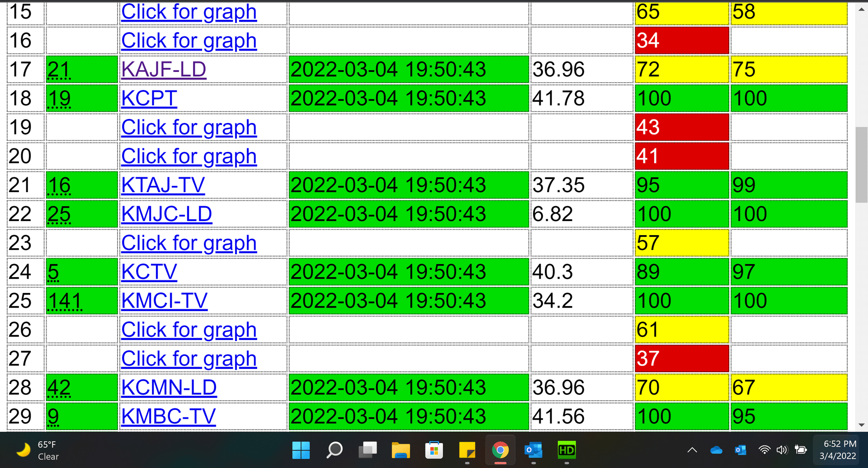Image resolution: width=868 pixels, height=468 pixels.
Task: Click virtual channel 5 in KCTV row
Action: [x=53, y=272]
